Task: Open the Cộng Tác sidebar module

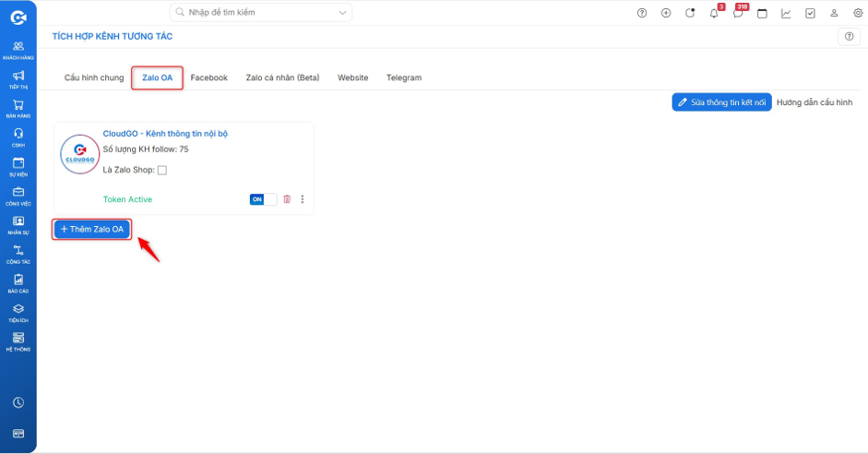Action: point(18,255)
